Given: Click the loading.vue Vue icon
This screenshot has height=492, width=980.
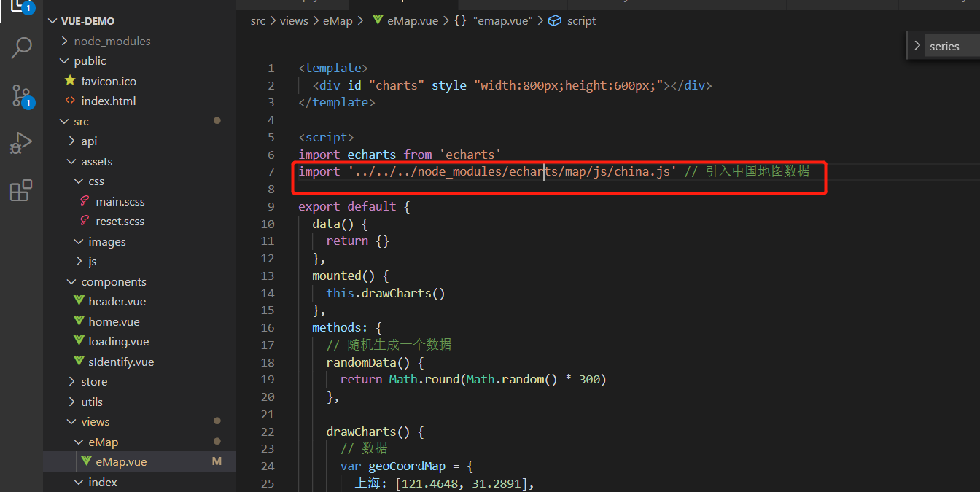Looking at the screenshot, I should pos(79,341).
